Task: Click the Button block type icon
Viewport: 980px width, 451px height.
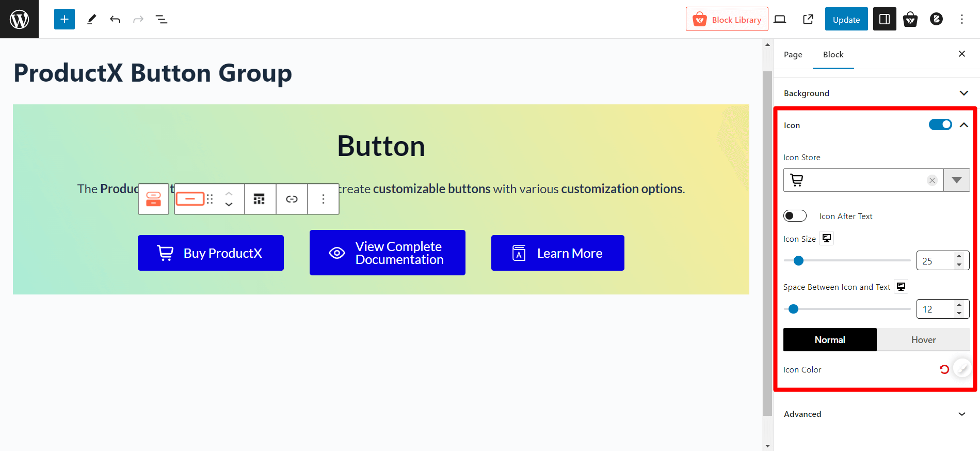Action: coord(190,199)
